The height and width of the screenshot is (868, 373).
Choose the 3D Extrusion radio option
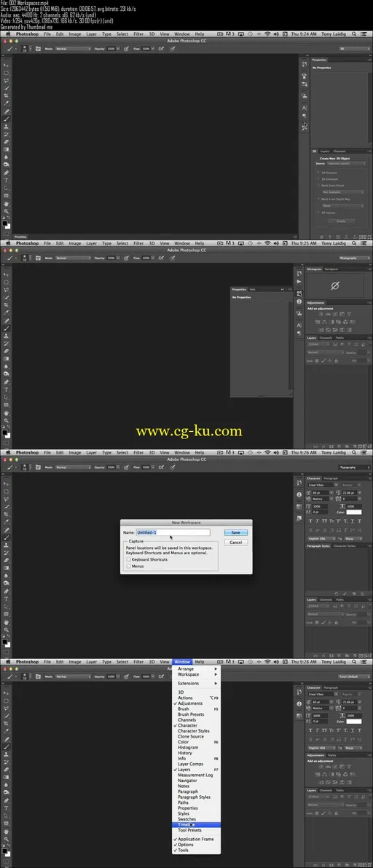(319, 179)
